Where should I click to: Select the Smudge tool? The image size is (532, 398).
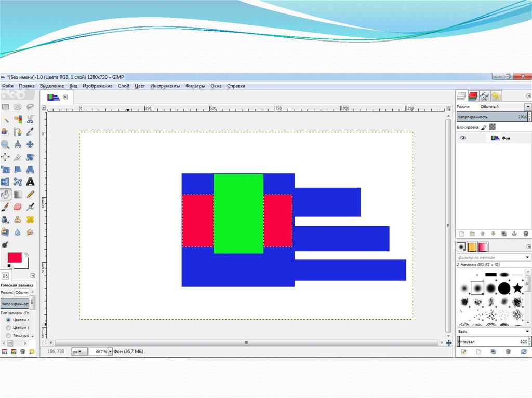30,232
